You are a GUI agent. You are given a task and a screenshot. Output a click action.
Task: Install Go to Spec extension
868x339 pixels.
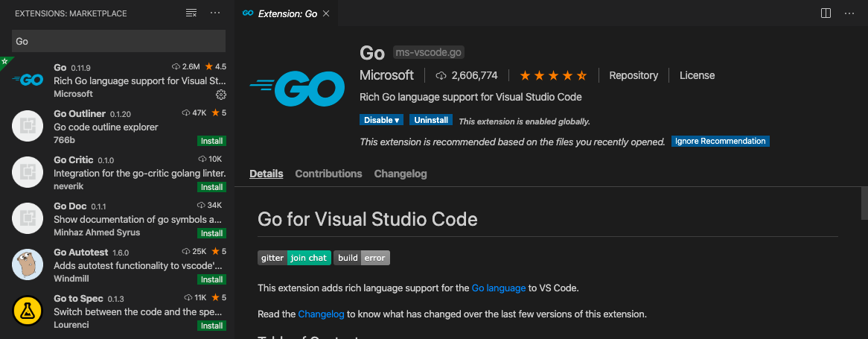click(x=211, y=326)
